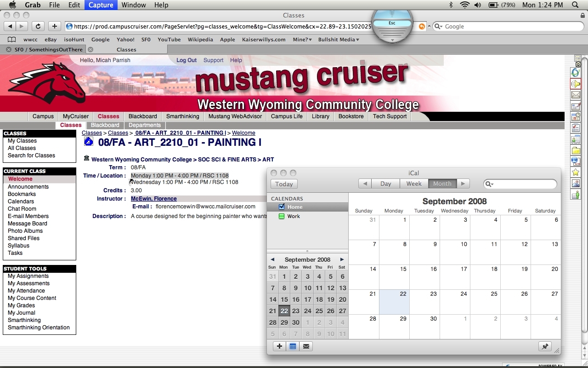The height and width of the screenshot is (368, 588).
Task: Expand the Bullshit Media bookmarks folder
Action: point(339,40)
